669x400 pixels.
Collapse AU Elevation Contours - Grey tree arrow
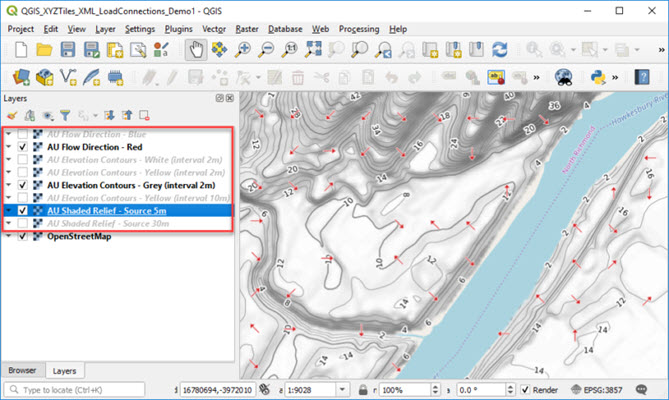tap(9, 185)
